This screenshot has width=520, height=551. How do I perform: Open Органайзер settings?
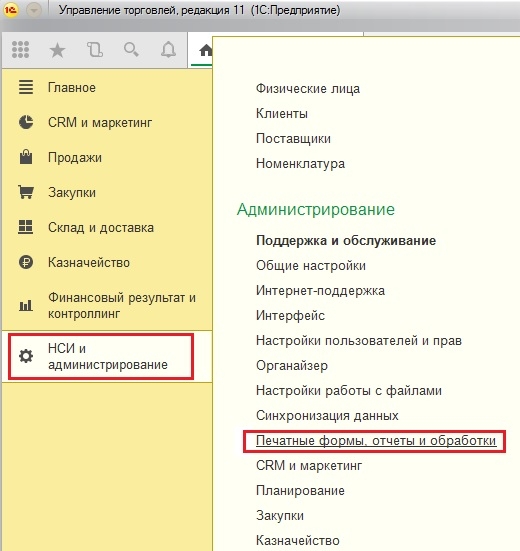click(x=292, y=366)
